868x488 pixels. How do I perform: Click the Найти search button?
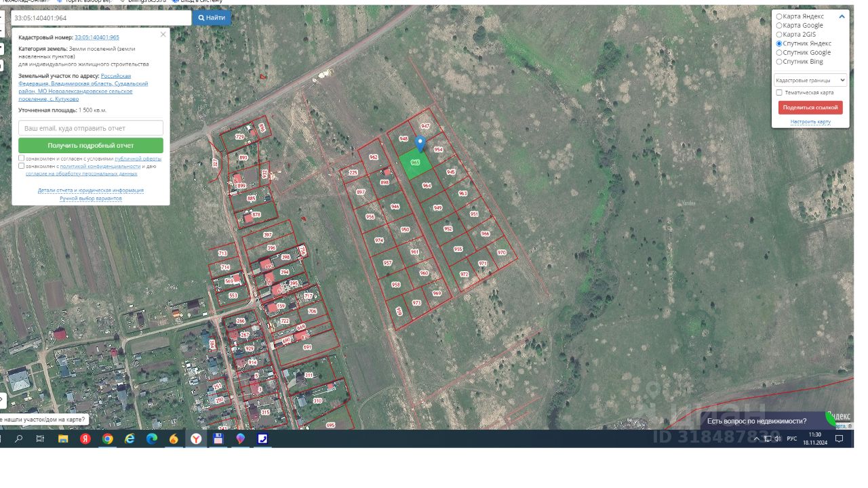tap(212, 18)
